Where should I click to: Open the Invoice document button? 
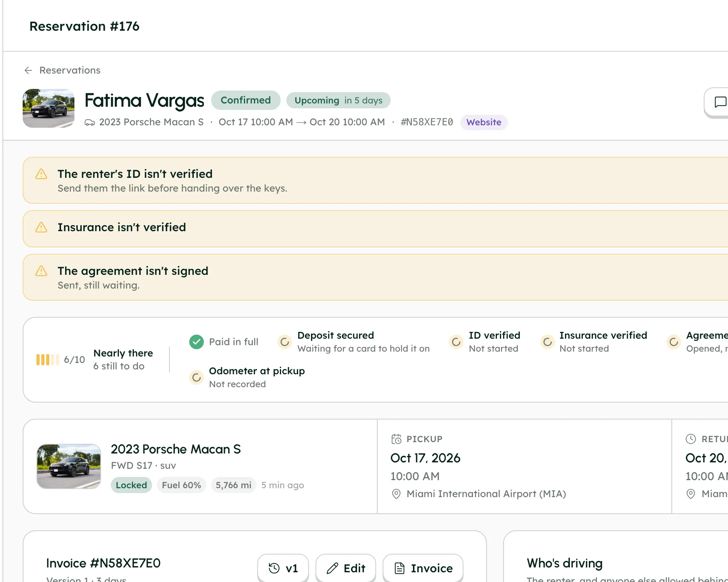pos(423,568)
